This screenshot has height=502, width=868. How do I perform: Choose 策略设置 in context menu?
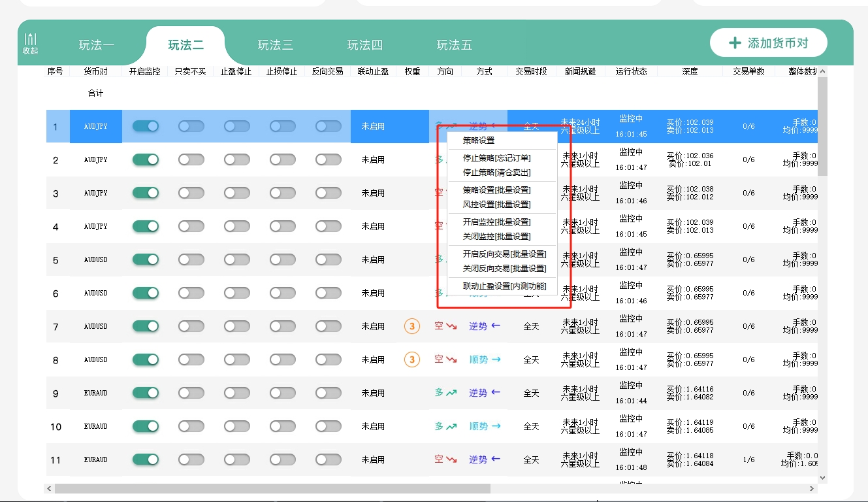pyautogui.click(x=502, y=141)
